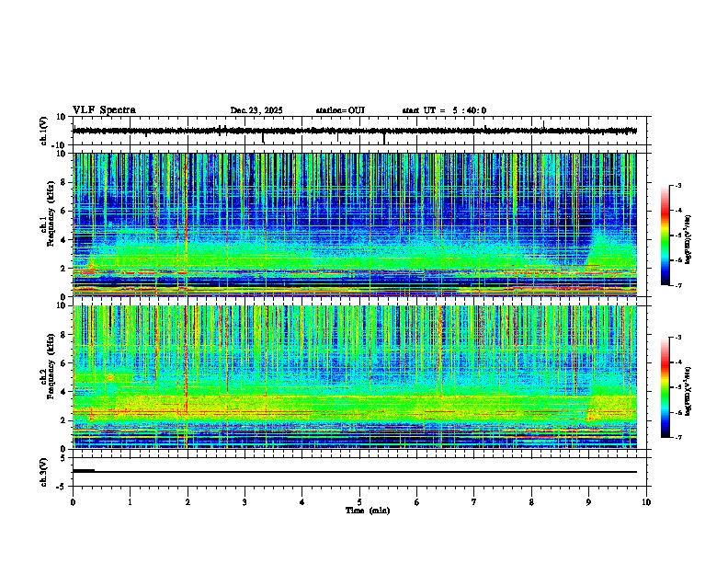Click the ch.3 voltage trace line

[355, 472]
